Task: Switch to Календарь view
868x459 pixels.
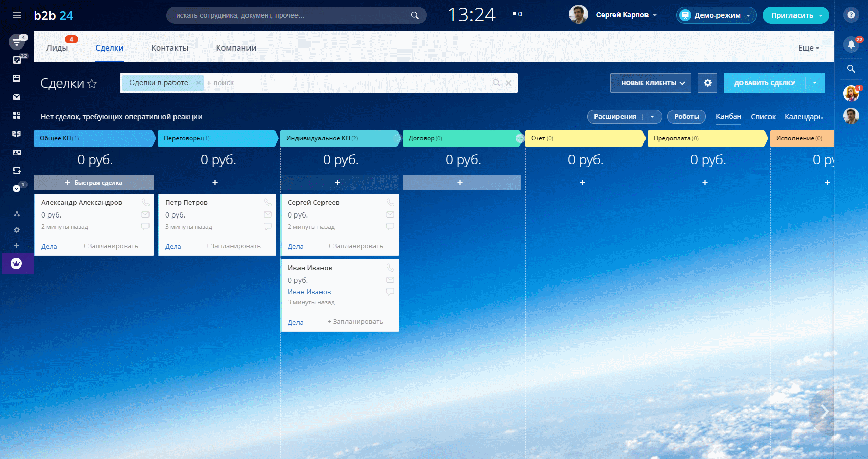Action: (804, 117)
